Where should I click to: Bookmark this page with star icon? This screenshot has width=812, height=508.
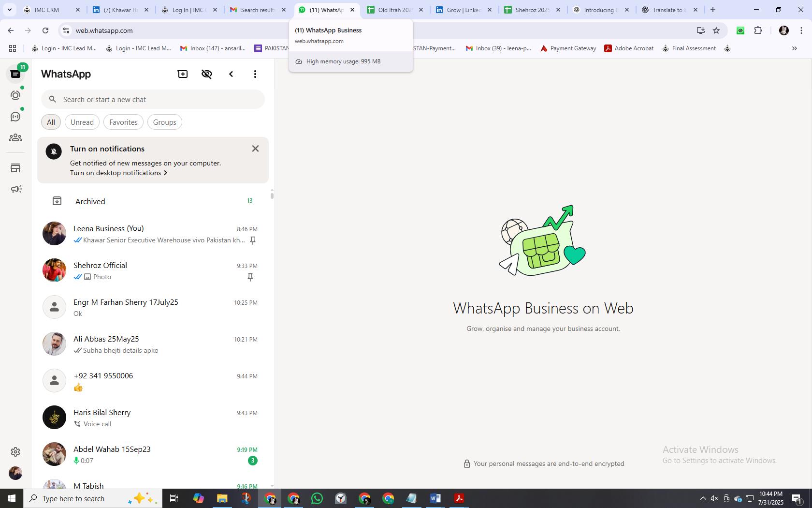(716, 30)
